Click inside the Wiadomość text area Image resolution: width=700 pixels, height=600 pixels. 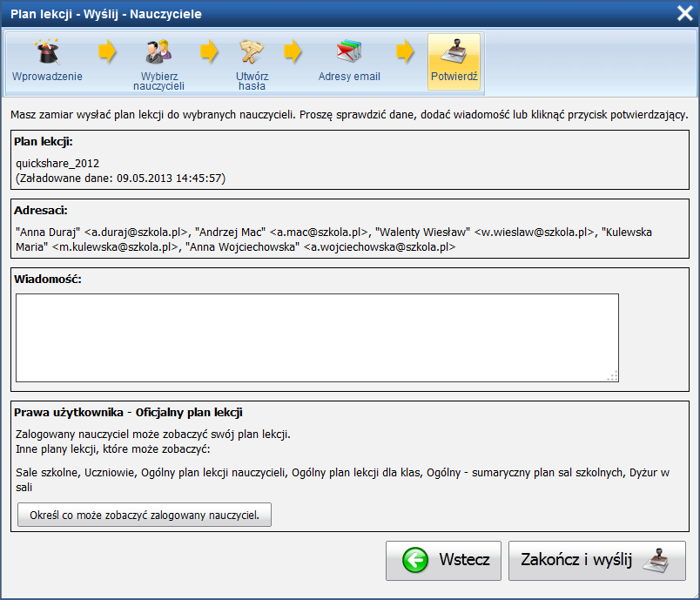point(317,338)
